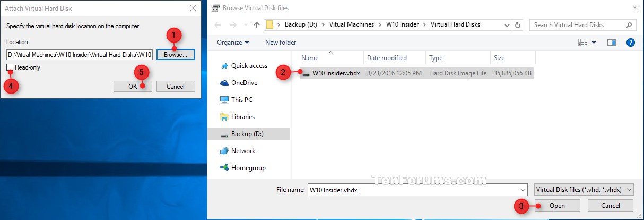Click the Hard Disk Image File type cell

click(458, 74)
